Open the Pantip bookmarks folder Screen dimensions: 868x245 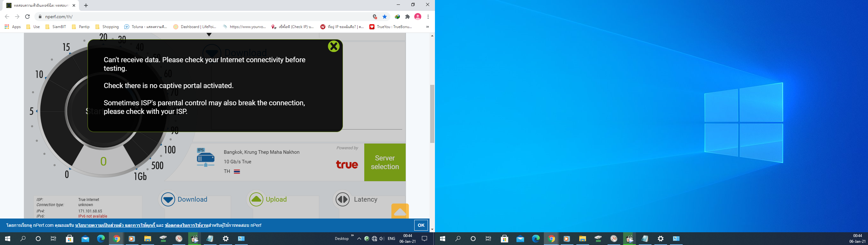tap(81, 27)
